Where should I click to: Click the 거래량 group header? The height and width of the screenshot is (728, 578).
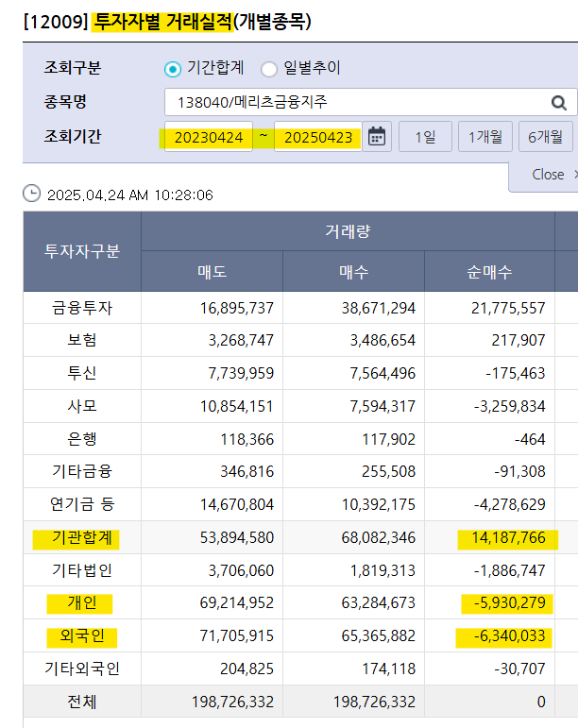348,231
